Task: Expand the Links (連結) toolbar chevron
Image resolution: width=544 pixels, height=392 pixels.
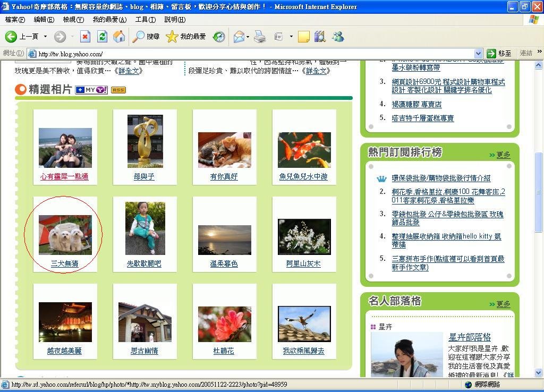Action: click(539, 52)
